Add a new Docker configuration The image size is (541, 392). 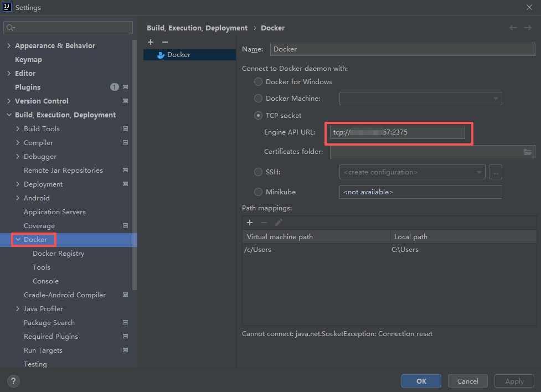click(x=151, y=42)
